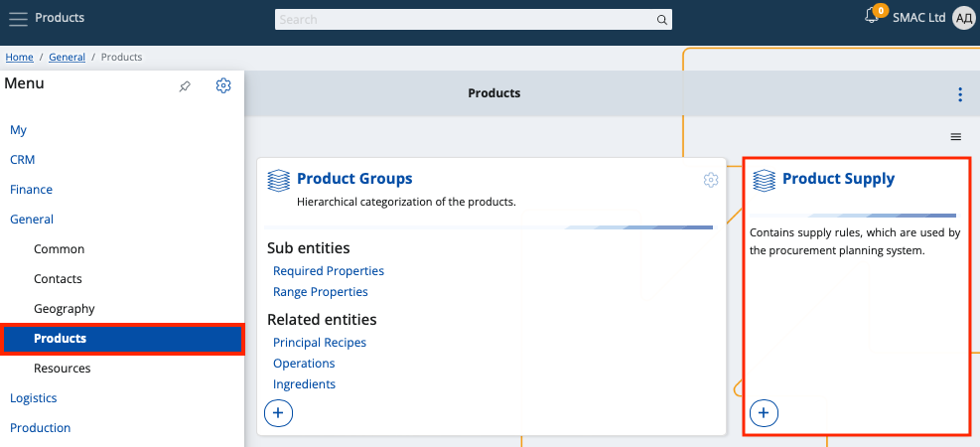Select Resources in the General menu
980x447 pixels.
(x=62, y=369)
